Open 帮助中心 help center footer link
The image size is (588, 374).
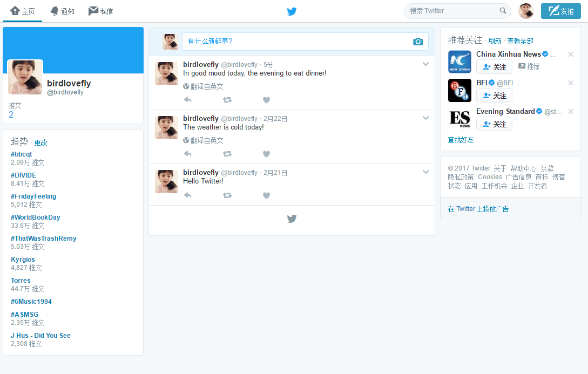pos(523,168)
